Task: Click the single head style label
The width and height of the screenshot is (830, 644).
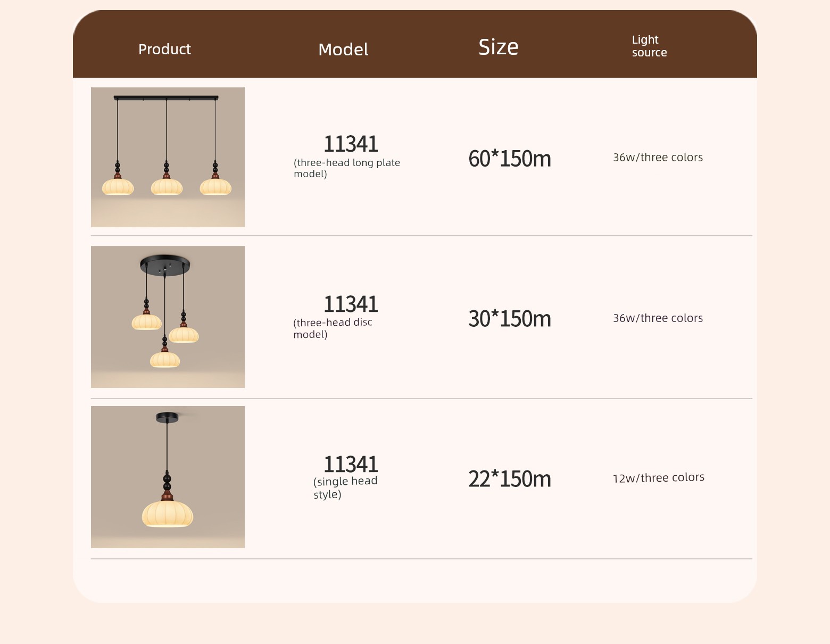Action: (345, 488)
